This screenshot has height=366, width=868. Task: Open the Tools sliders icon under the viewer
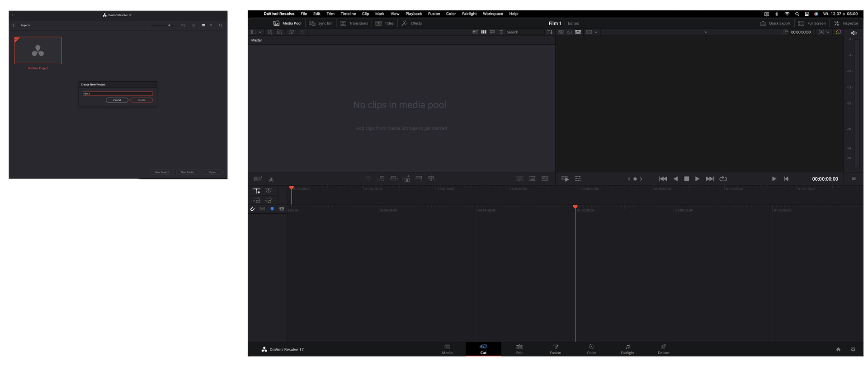[578, 179]
